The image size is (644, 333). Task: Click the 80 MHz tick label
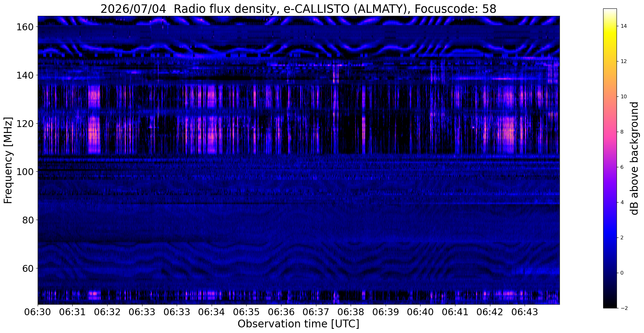(x=28, y=220)
